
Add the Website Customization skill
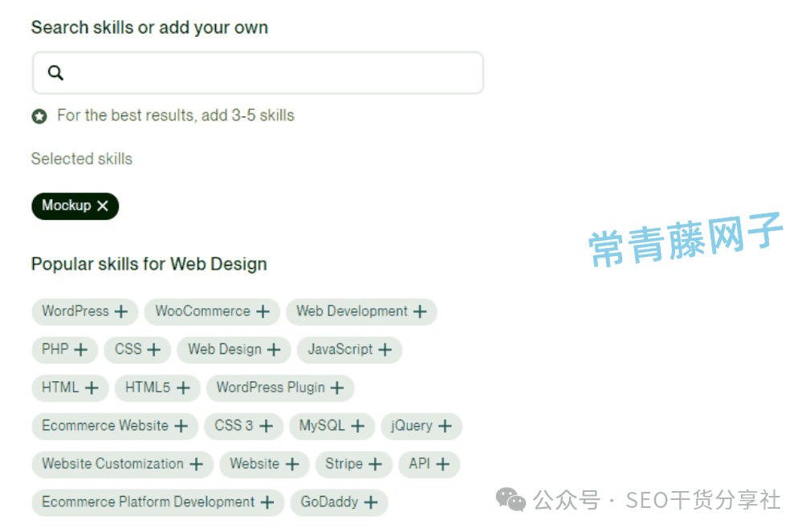point(122,464)
